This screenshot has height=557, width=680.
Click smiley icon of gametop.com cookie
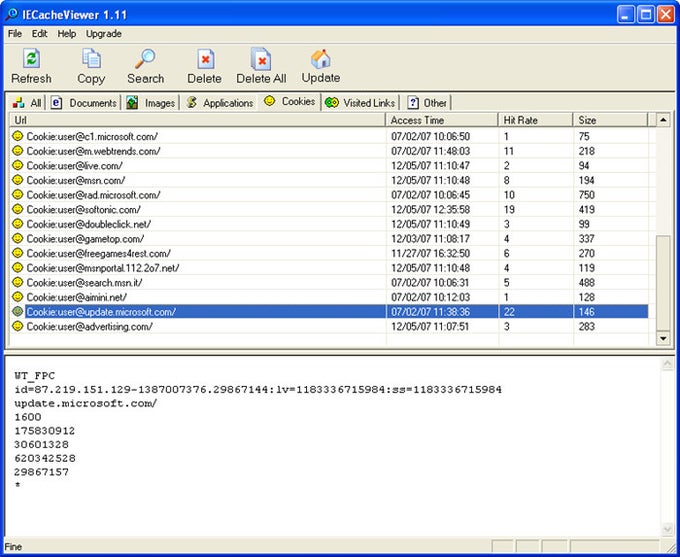(x=17, y=239)
